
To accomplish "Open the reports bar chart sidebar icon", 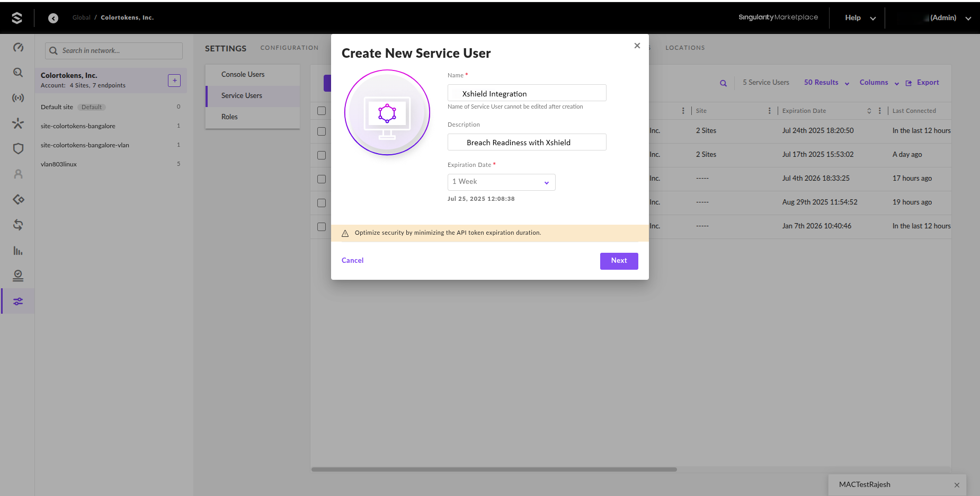I will coord(18,251).
